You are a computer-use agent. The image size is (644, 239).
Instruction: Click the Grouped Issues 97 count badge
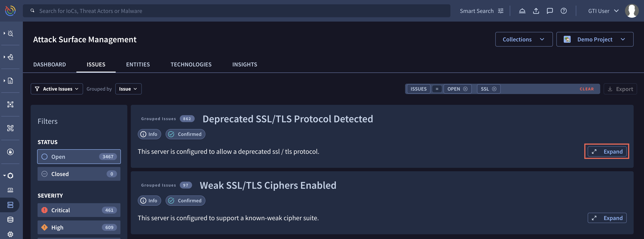(x=186, y=185)
